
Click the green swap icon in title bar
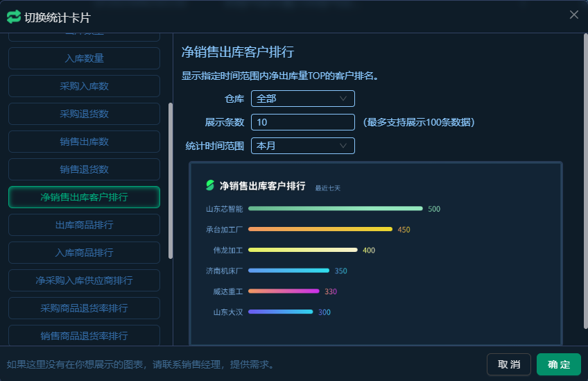click(14, 16)
